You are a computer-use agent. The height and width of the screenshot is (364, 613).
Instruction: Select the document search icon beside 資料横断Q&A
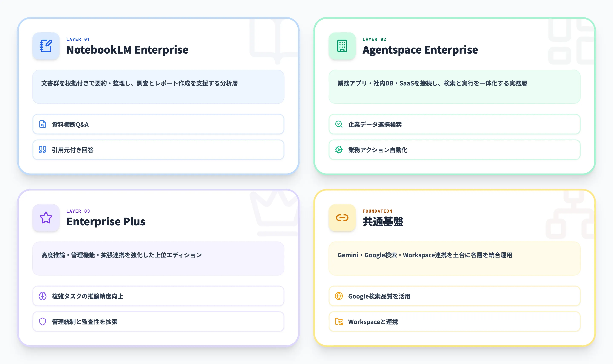[x=43, y=125]
